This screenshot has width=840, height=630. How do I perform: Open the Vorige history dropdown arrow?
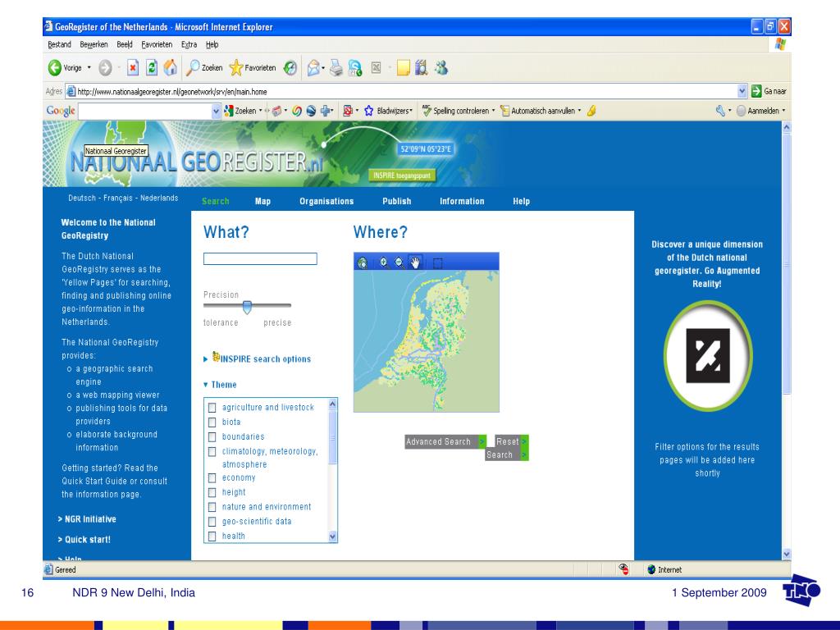coord(89,68)
